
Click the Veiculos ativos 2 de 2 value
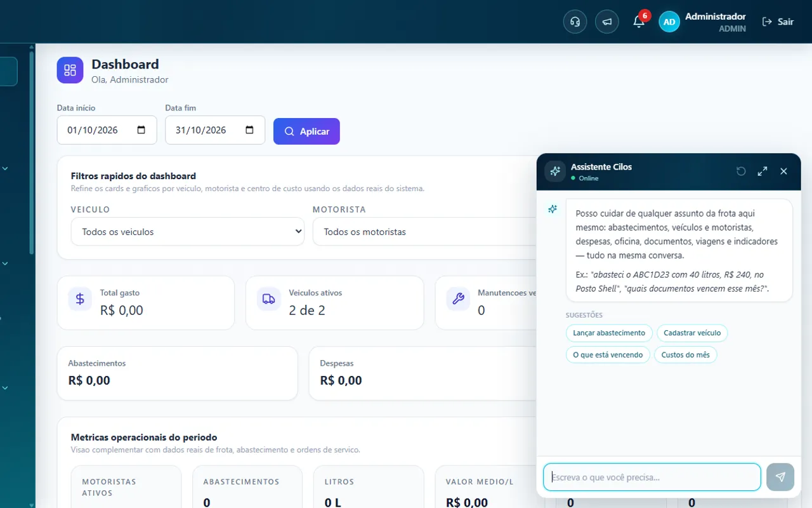click(307, 311)
